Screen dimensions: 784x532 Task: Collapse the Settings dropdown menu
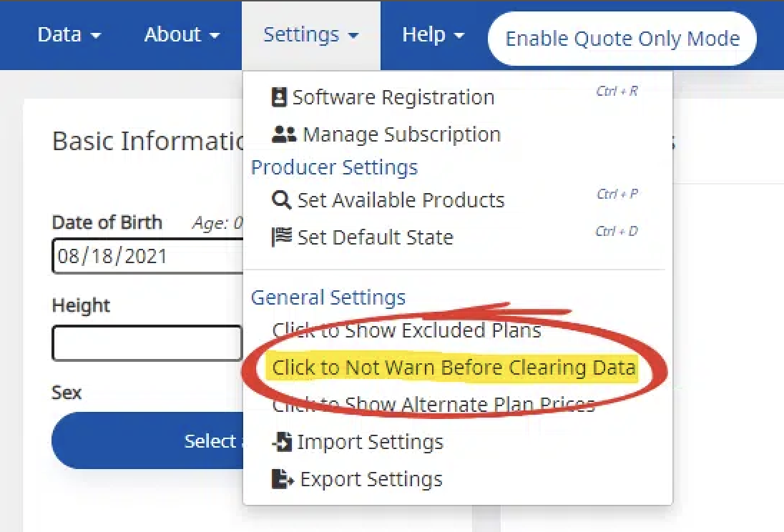point(310,35)
